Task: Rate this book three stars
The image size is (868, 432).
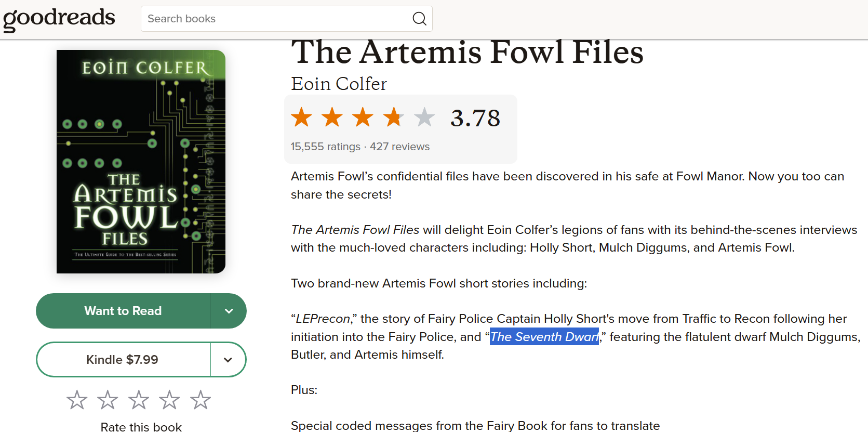Action: click(139, 400)
